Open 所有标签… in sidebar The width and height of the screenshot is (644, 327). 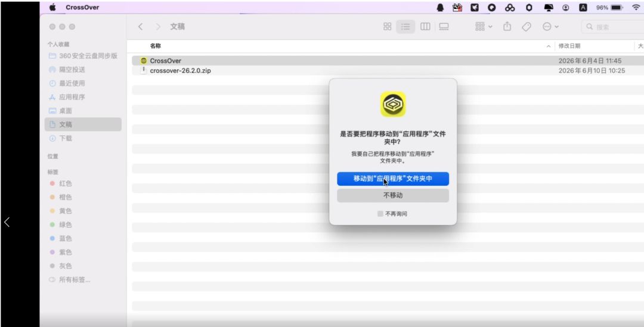coord(70,280)
